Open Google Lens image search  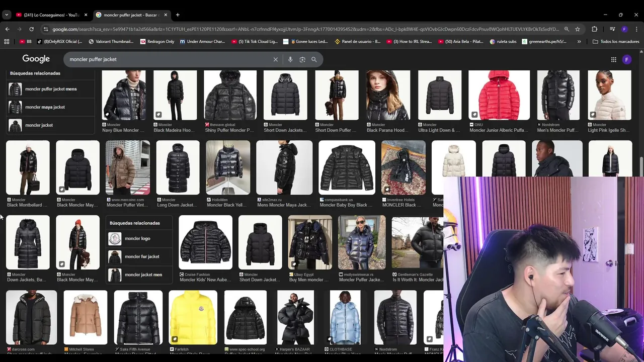pos(302,59)
